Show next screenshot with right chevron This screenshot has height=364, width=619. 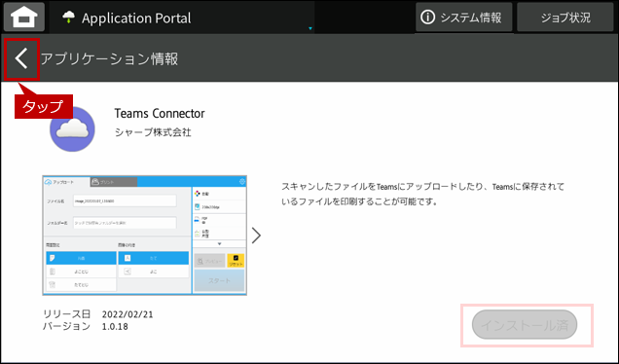click(x=256, y=236)
